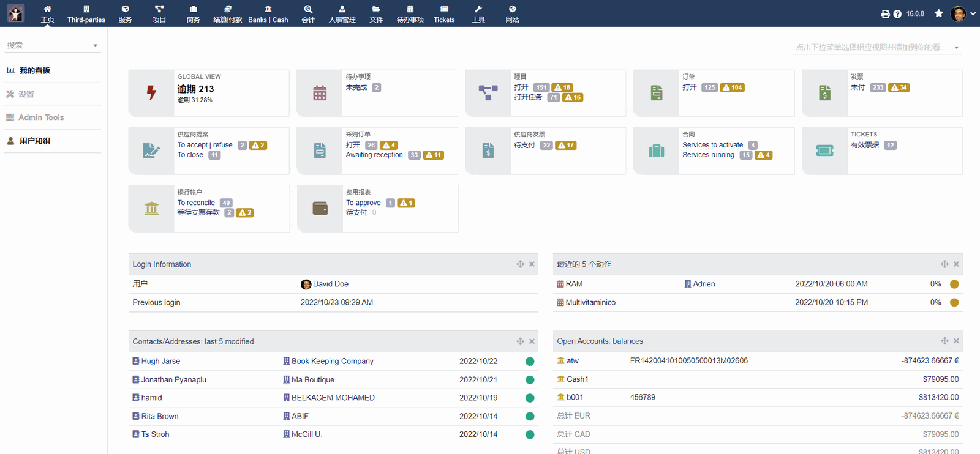
Task: Click the To accept | refuse link
Action: [x=205, y=145]
